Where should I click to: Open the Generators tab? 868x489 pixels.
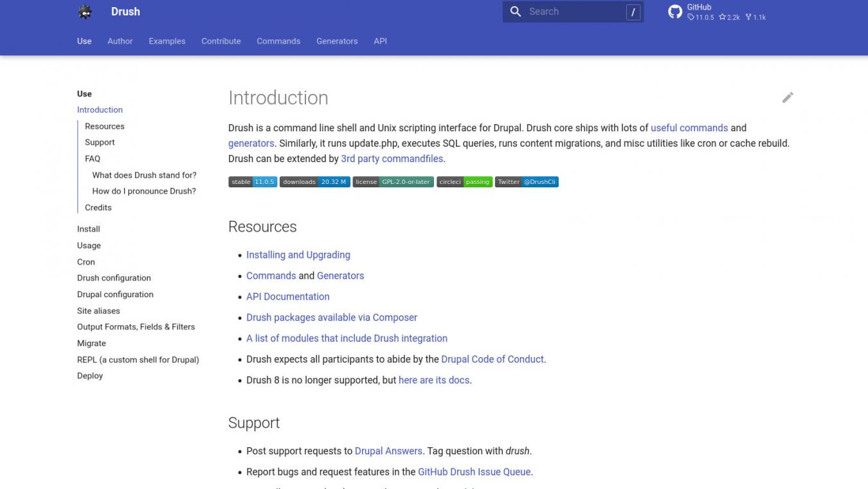tap(337, 41)
